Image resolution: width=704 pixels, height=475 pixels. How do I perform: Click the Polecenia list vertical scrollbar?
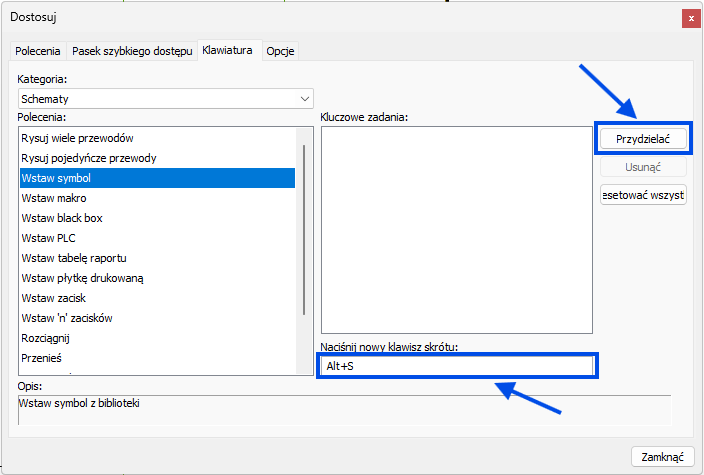pos(304,230)
